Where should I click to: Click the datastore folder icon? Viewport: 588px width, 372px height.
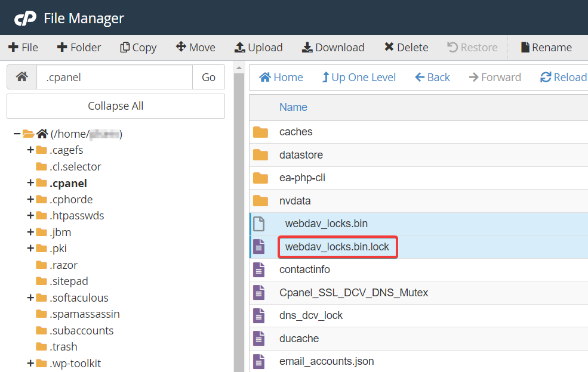(x=260, y=155)
